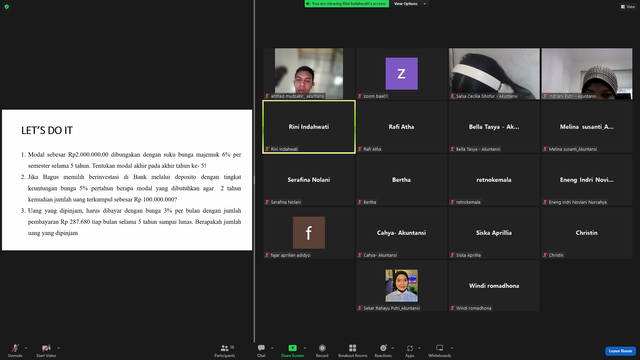Select the Bertha participant tile
This screenshot has width=640, height=360.
coord(402,180)
